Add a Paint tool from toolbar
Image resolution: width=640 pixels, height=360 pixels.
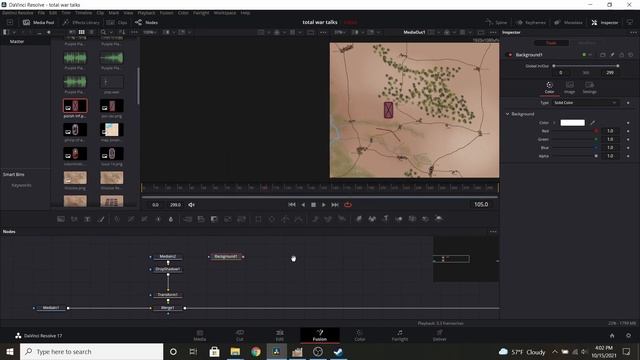(x=101, y=219)
